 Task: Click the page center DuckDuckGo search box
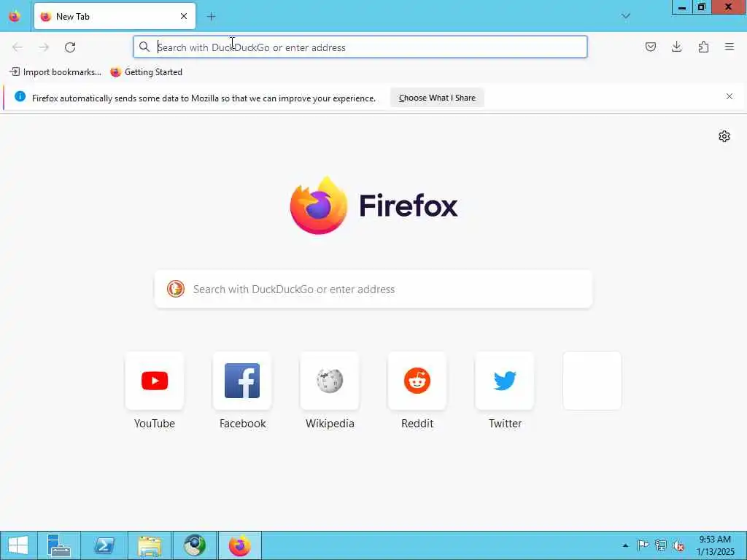tap(373, 289)
